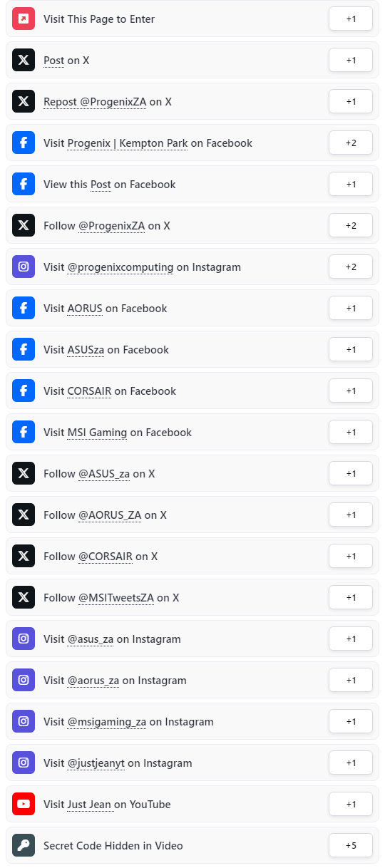This screenshot has width=385, height=868.
Task: Open the 'Post' link in View this Post
Action: click(101, 184)
